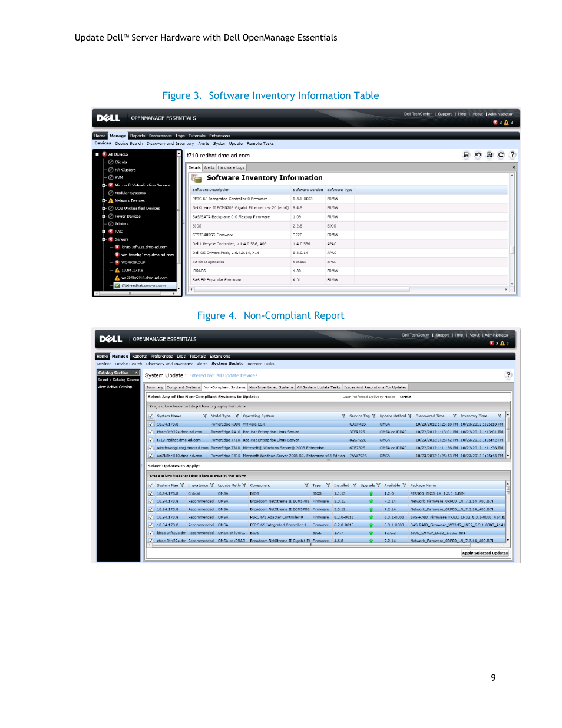Click the Select a Catalog Source link
Viewport: 562px width, 728px height.
(x=118, y=380)
